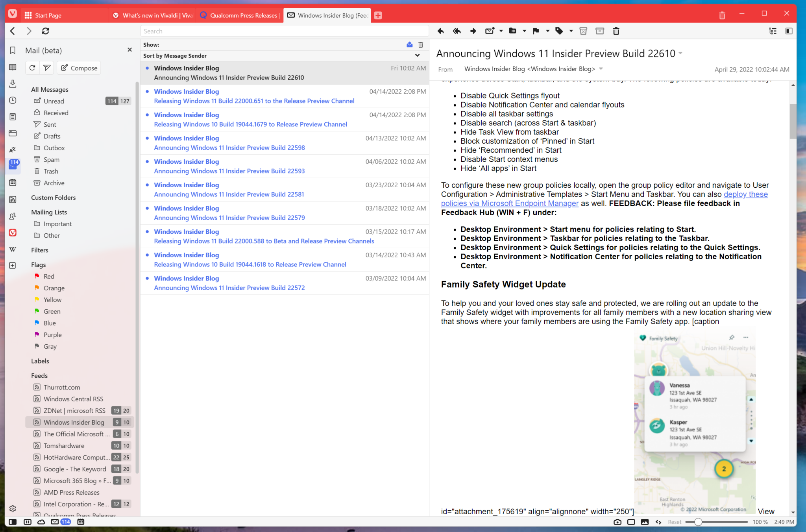Image resolution: width=806 pixels, height=532 pixels.
Task: Open the Downloads panel in the sidebar
Action: click(13, 84)
